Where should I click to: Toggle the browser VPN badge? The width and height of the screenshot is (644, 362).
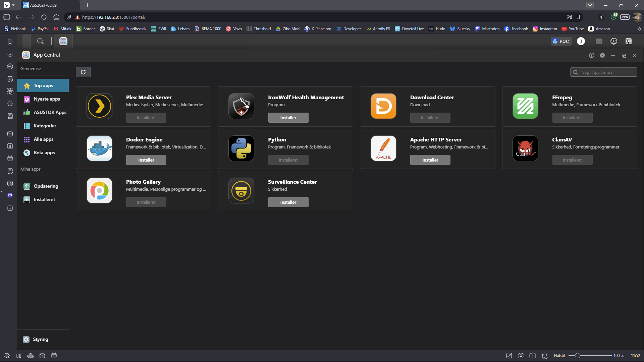pyautogui.click(x=625, y=17)
